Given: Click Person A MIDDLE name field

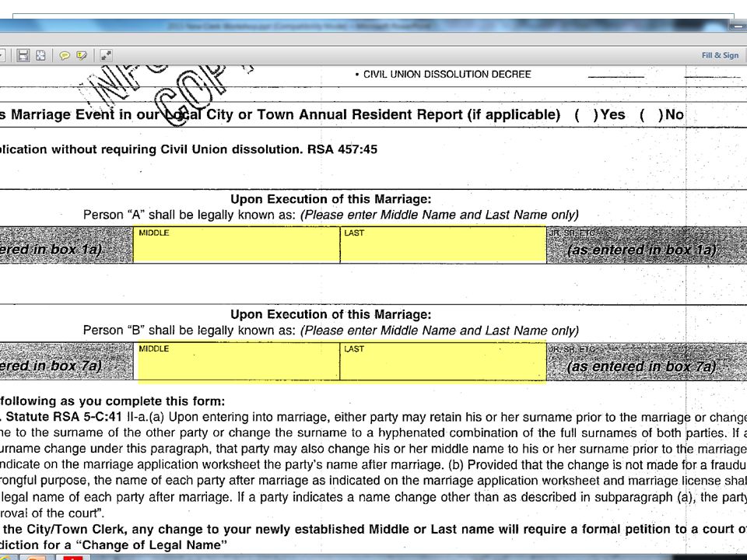Looking at the screenshot, I should [x=237, y=245].
